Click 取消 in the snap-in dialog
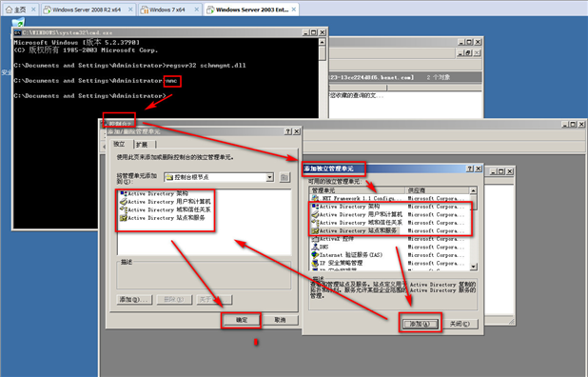This screenshot has width=588, height=377. point(280,320)
